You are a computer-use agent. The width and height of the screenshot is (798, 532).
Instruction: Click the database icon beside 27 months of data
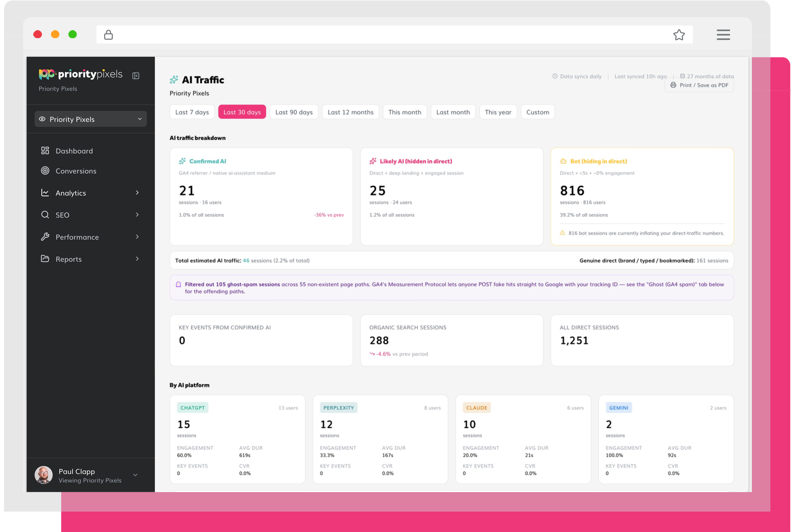click(x=682, y=76)
